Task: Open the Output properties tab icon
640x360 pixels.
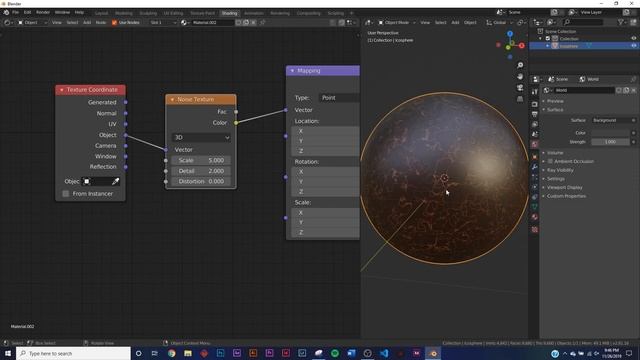Action: [535, 114]
